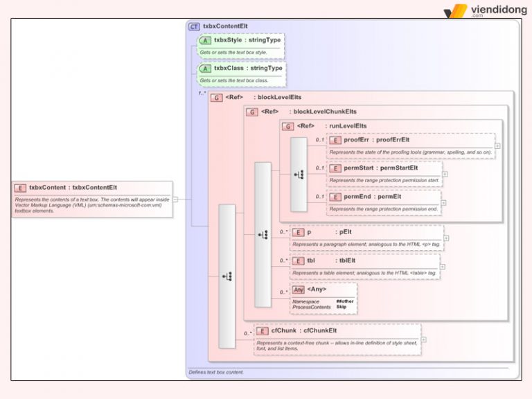Viewport: 532px width, 399px height.
Task: Select the attribute icon for txbxStyle
Action: pyautogui.click(x=206, y=40)
